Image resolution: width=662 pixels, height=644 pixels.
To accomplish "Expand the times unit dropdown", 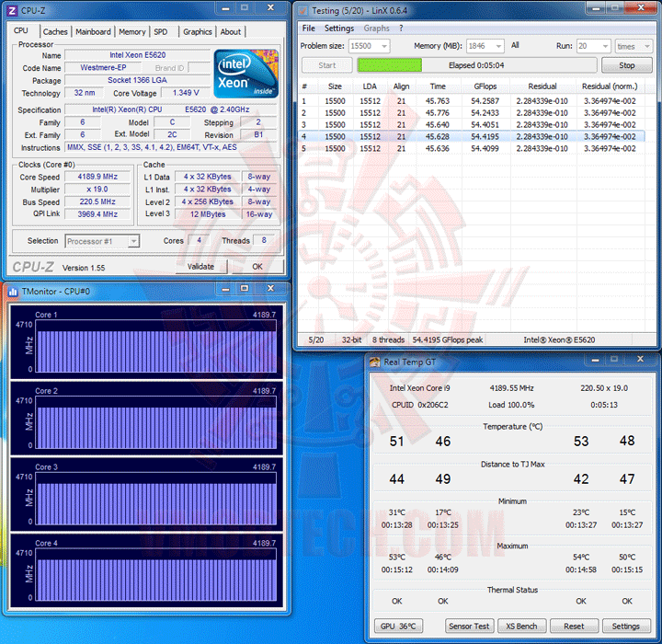I will coord(646,46).
